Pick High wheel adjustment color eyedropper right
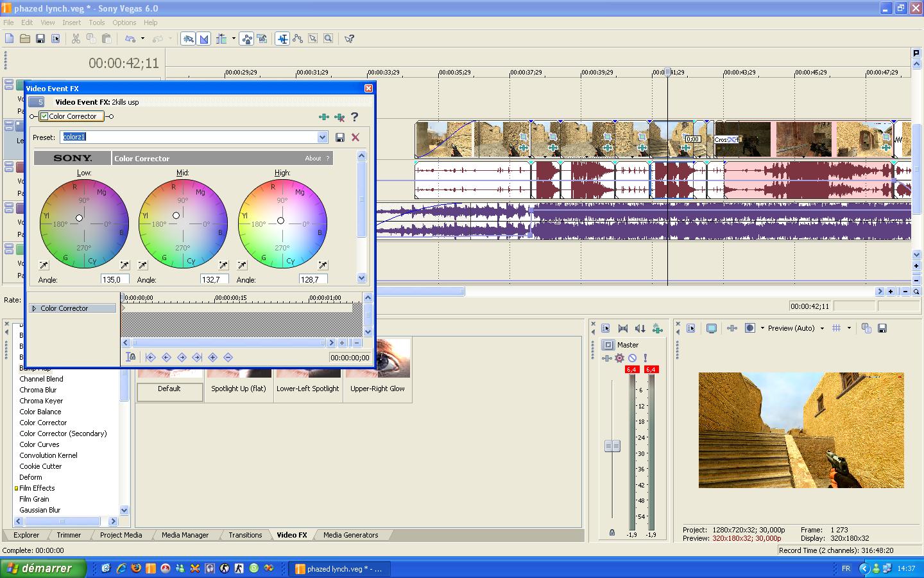924x578 pixels. 323,265
